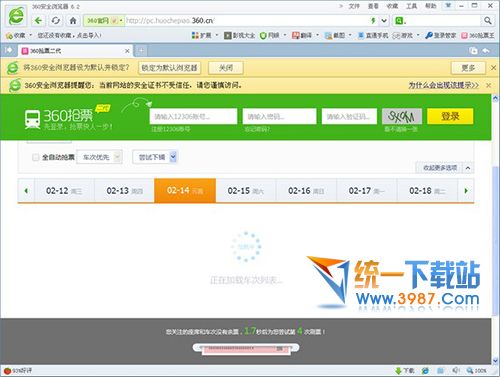Viewport: 500px width, 377px height.
Task: Click the captcha code input field
Action: pyautogui.click(x=349, y=116)
